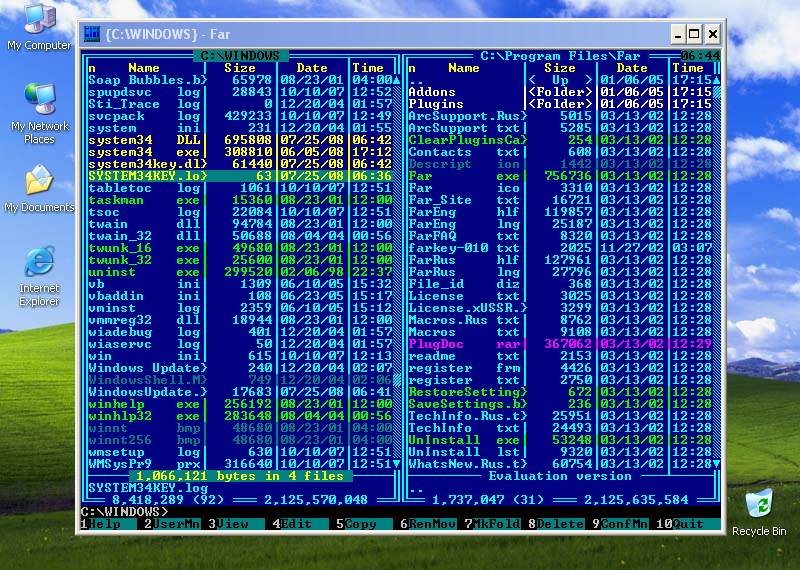Select vmmreg32 dll file

[240, 320]
